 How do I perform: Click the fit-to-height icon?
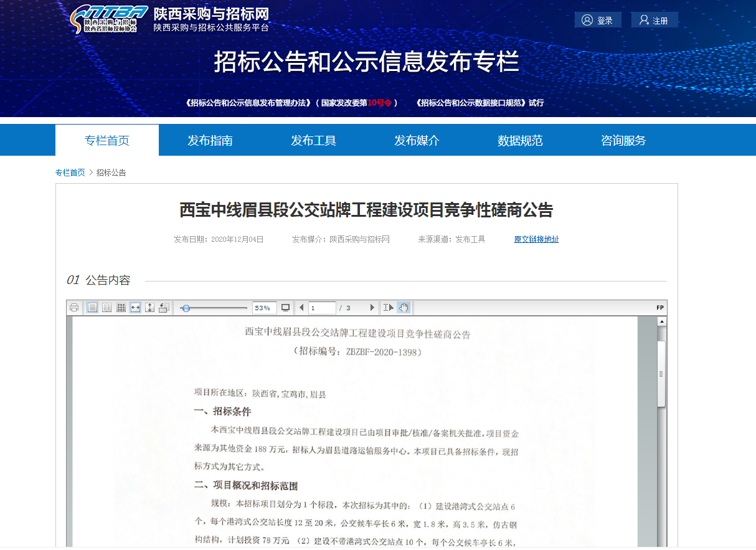[x=149, y=308]
